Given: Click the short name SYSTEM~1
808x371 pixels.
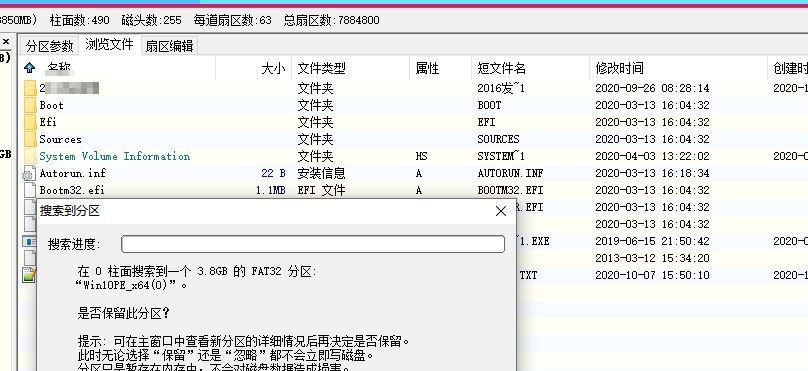Looking at the screenshot, I should (501, 156).
